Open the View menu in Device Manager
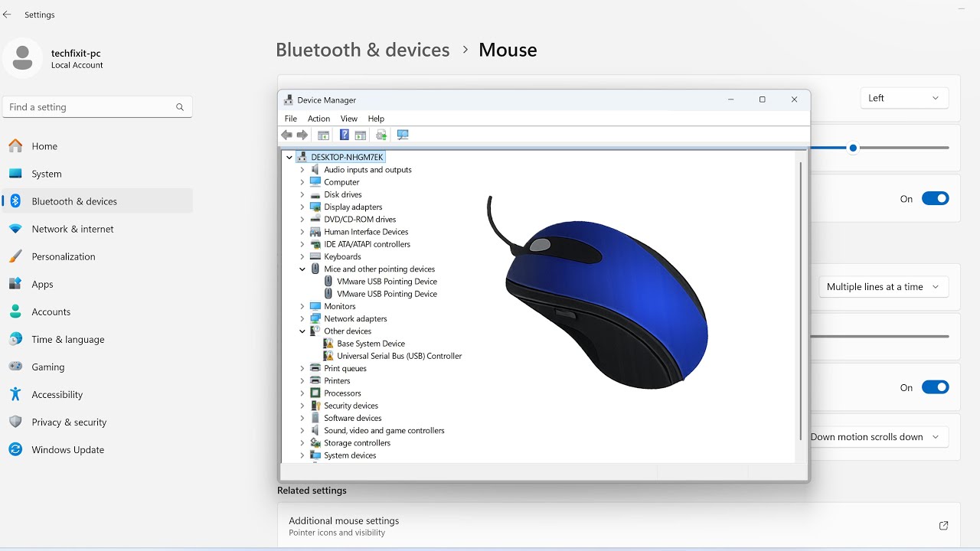 349,119
